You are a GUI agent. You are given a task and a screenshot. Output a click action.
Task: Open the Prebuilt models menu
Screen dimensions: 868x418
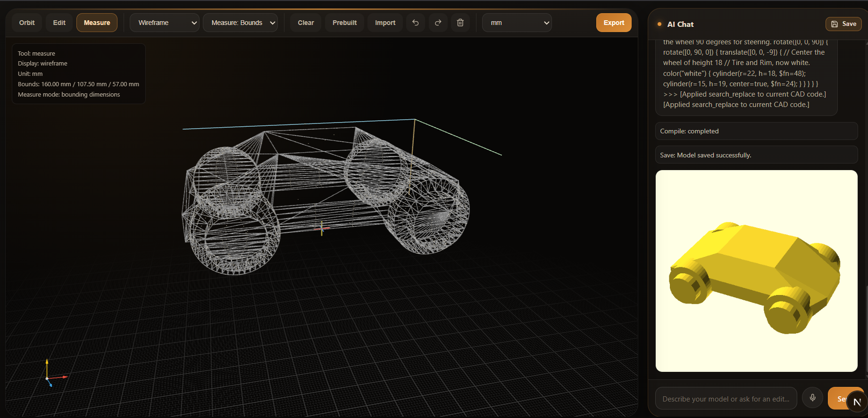coord(344,23)
